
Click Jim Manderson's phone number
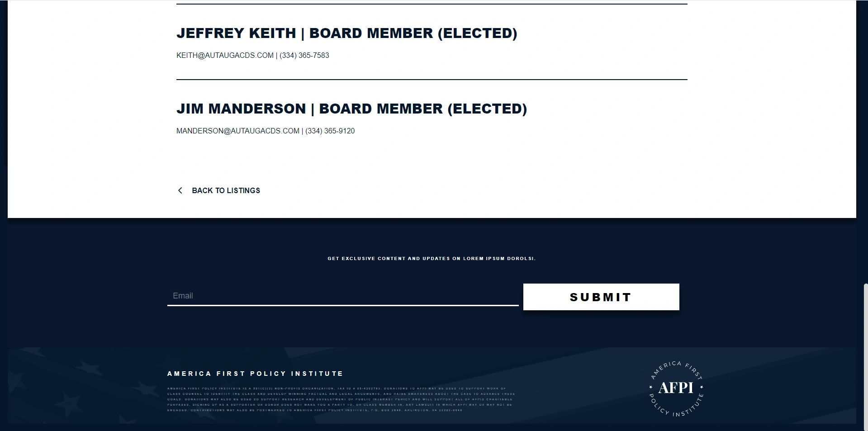coord(330,131)
